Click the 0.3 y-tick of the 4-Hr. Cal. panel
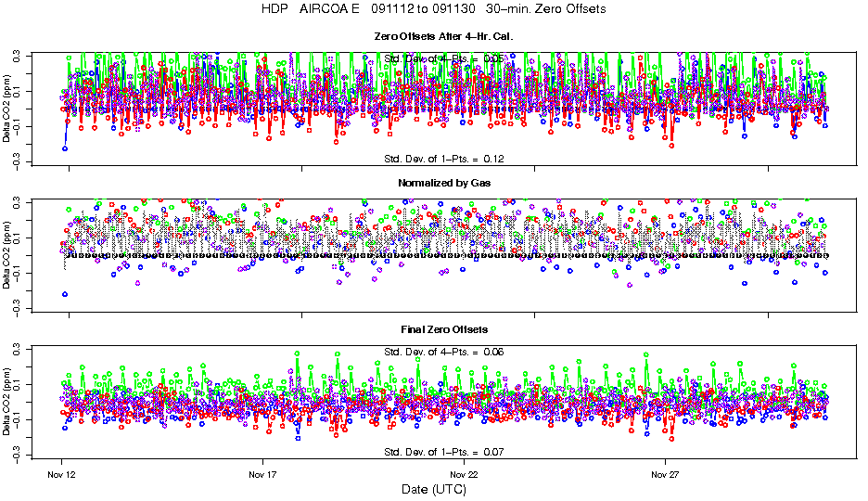Image resolution: width=868 pixels, height=501 pixels. coord(17,56)
